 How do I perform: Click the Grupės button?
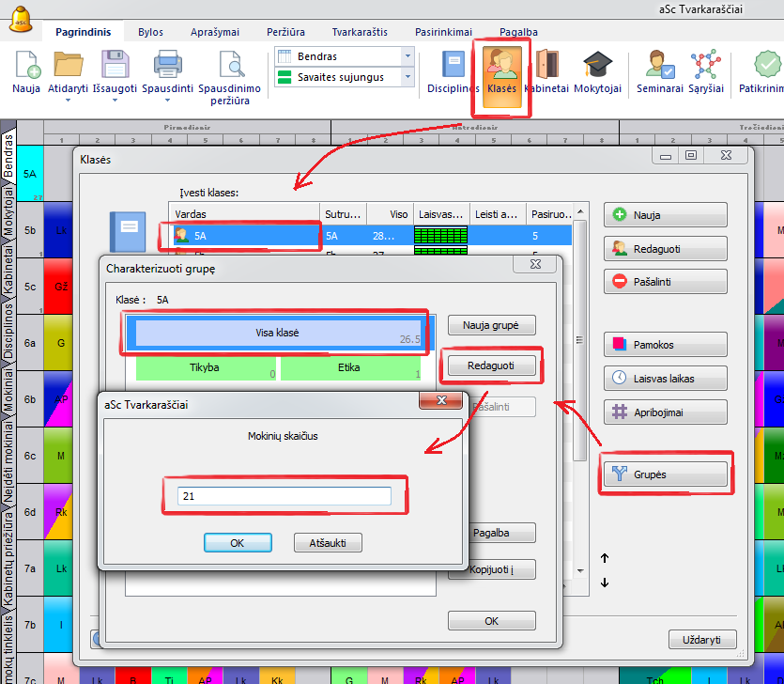[666, 474]
